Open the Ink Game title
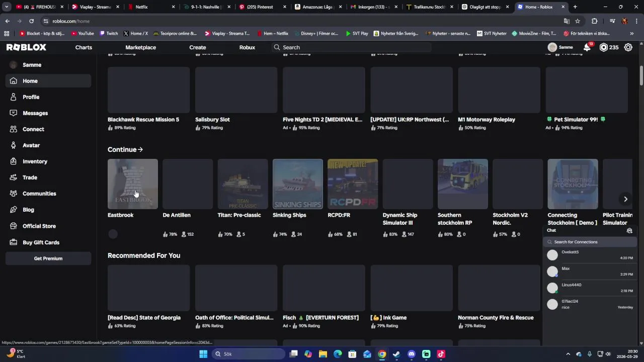 388,318
